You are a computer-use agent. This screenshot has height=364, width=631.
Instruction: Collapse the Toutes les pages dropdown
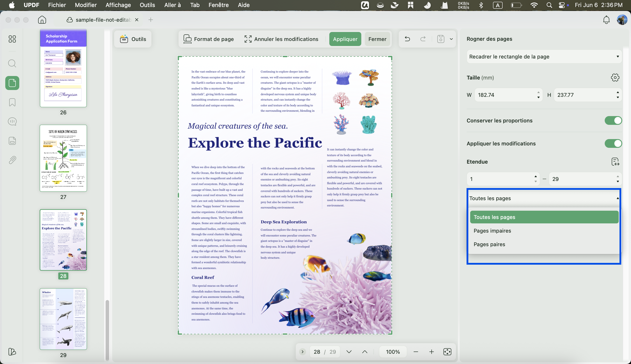pyautogui.click(x=544, y=198)
